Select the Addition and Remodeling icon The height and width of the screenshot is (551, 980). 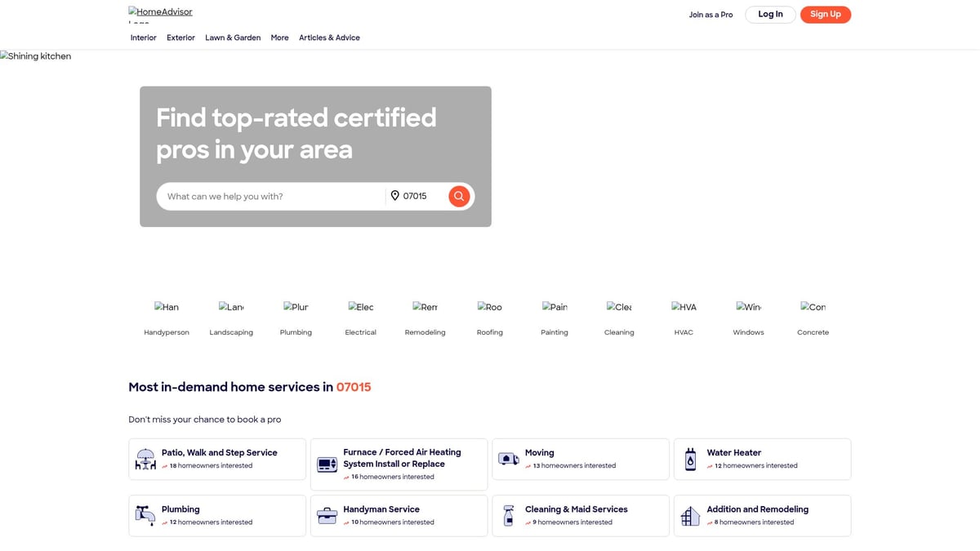[690, 515]
